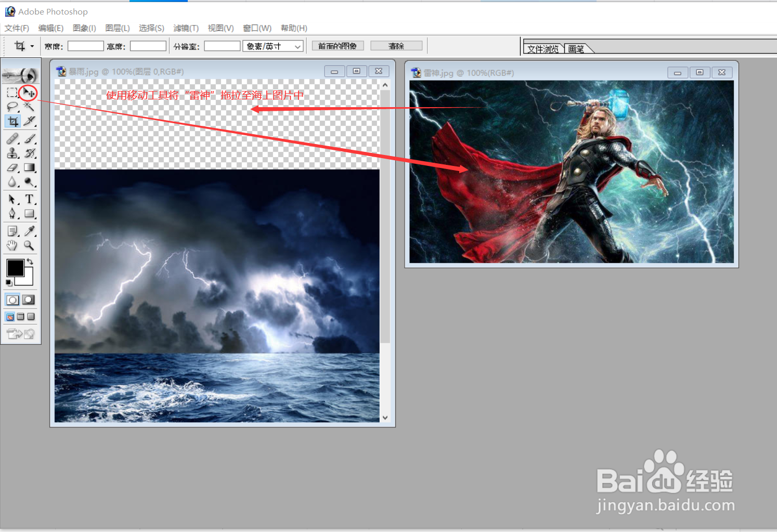Select the Gradient tool
The width and height of the screenshot is (777, 532).
coord(29,167)
